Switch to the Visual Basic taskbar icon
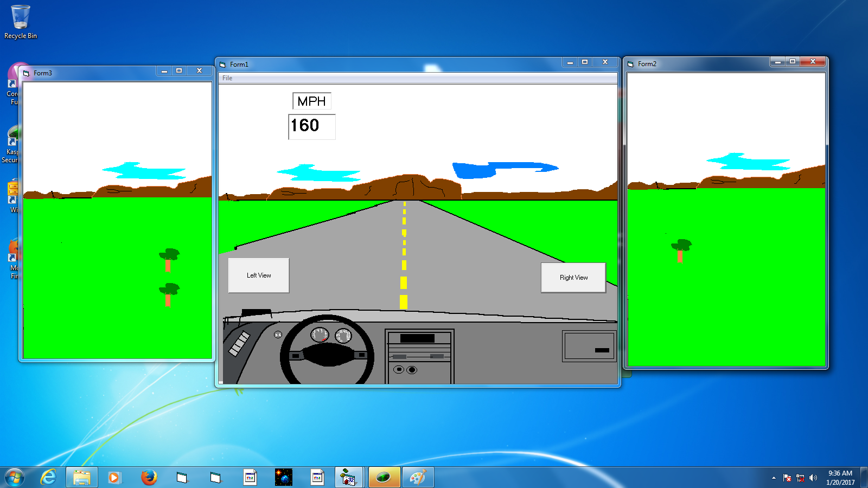Viewport: 868px width, 488px height. point(348,478)
